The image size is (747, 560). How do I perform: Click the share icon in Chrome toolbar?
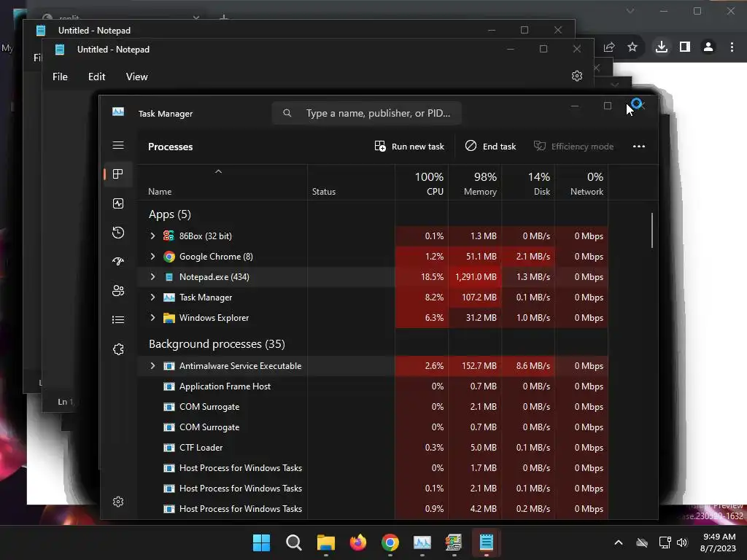coord(609,47)
